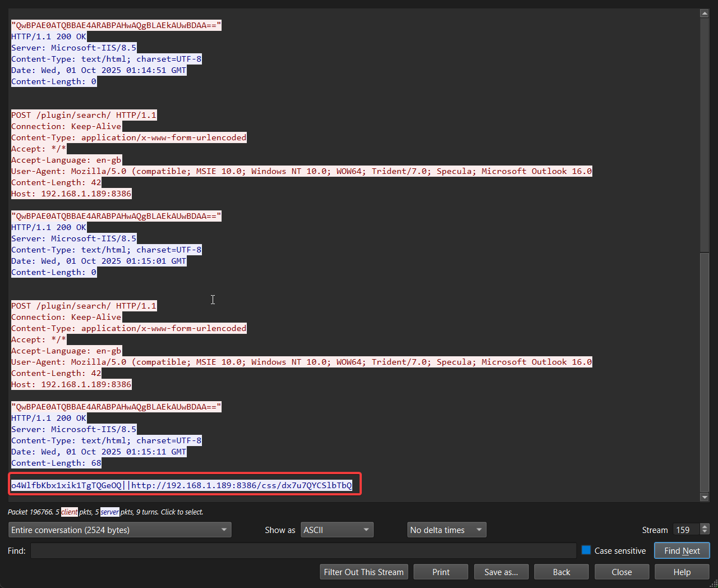Viewport: 718px width, 588px height.
Task: Click the vertical scrollbar thumb
Action: coord(705,371)
